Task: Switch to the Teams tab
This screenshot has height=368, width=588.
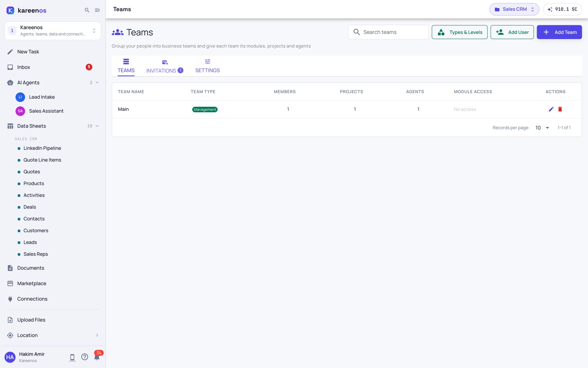Action: click(126, 67)
